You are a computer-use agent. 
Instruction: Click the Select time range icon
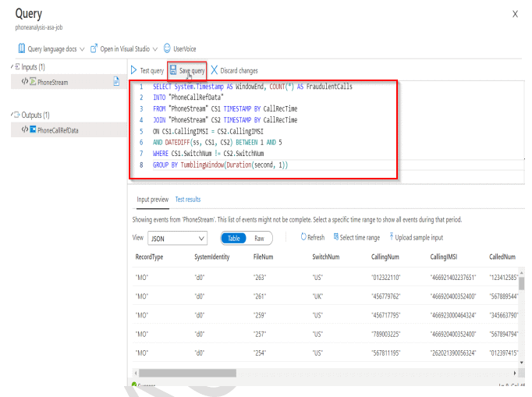(336, 237)
